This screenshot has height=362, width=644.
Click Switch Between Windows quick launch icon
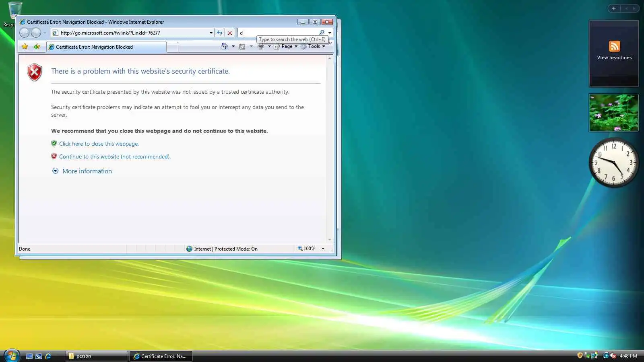[x=39, y=356]
